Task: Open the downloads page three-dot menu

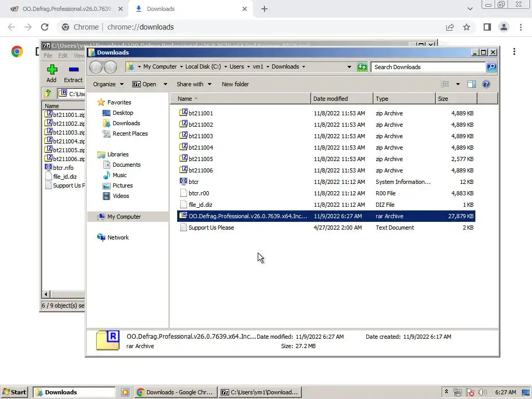Action: click(514, 51)
